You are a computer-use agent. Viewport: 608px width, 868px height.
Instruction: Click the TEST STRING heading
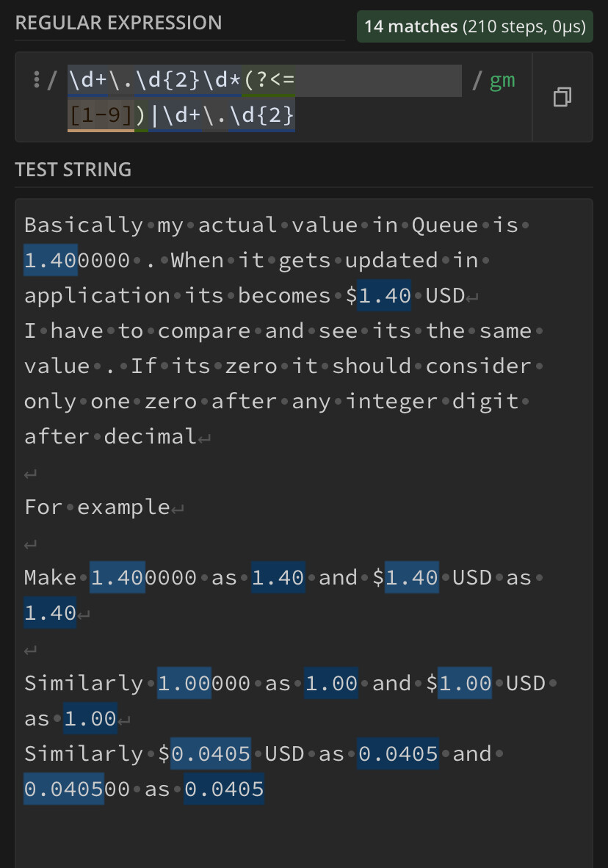point(73,170)
